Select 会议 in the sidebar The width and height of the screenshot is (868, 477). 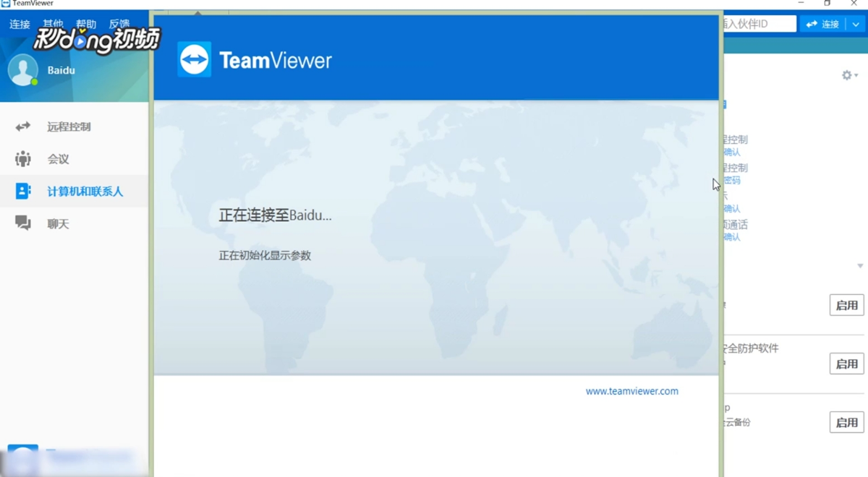point(58,159)
